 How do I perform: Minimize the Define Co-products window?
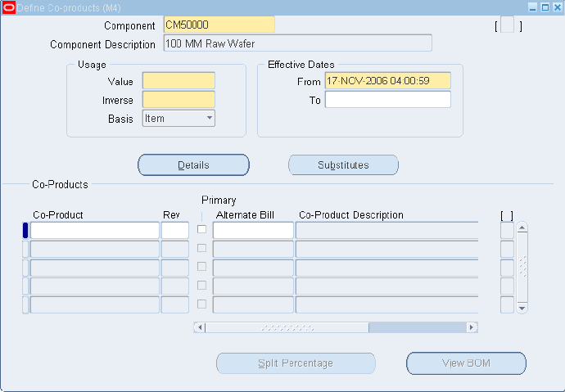pos(532,7)
